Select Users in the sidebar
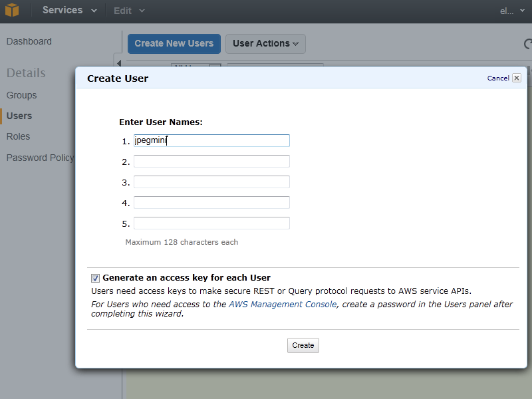Screen dimensions: 532x399 click(19, 116)
